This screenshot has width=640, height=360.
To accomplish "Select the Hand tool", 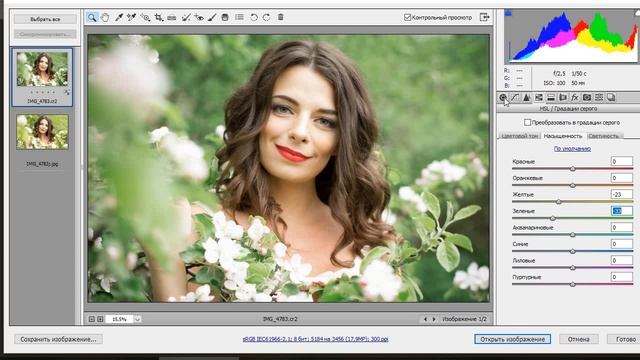I will [x=105, y=18].
